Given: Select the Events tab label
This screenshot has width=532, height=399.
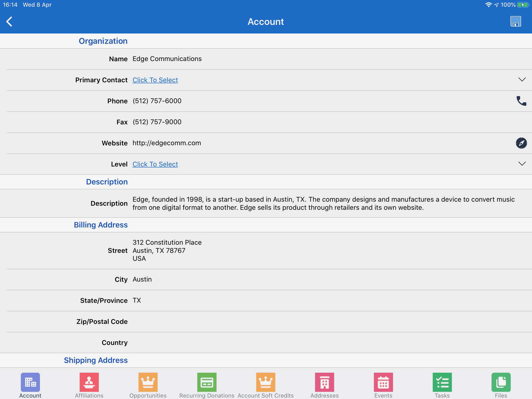Looking at the screenshot, I should 383,395.
